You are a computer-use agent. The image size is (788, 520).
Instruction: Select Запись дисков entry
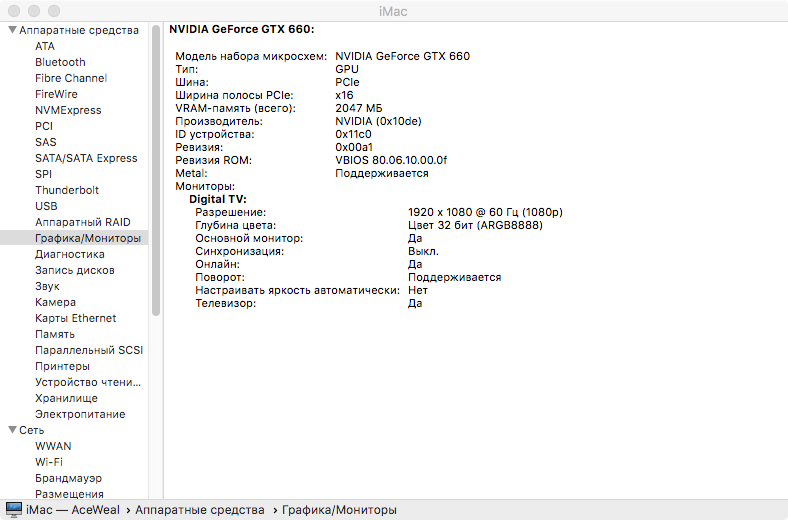pyautogui.click(x=75, y=270)
